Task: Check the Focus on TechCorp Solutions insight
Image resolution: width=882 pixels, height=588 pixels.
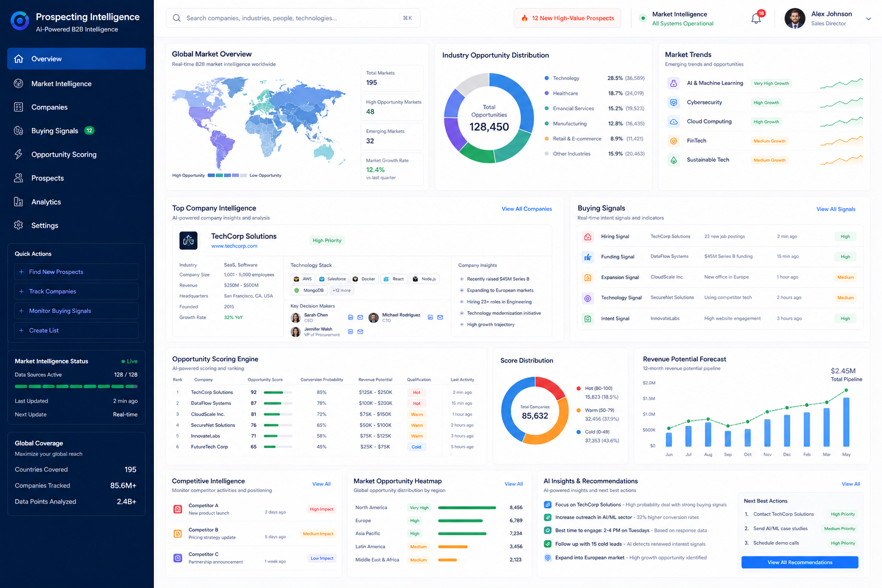Action: (x=548, y=505)
